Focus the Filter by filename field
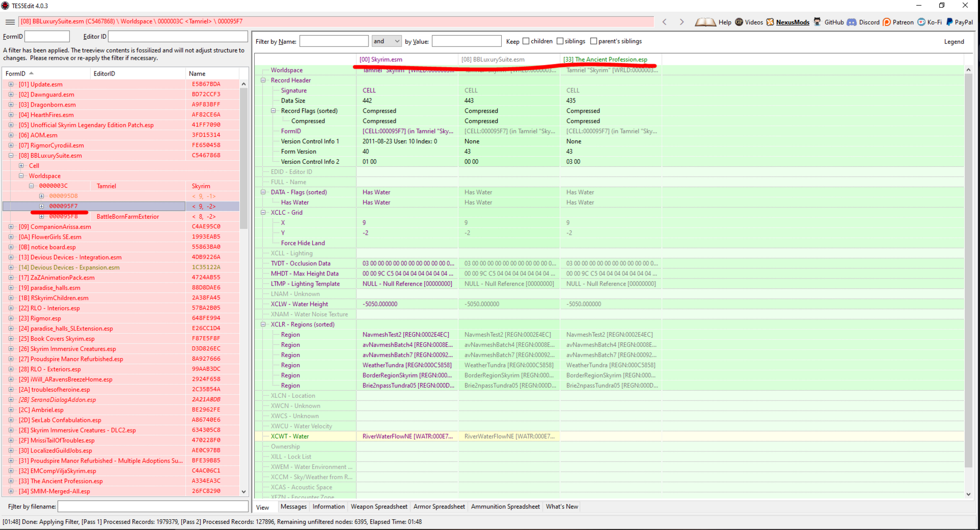Viewport: 980px width, 530px height. 153,507
